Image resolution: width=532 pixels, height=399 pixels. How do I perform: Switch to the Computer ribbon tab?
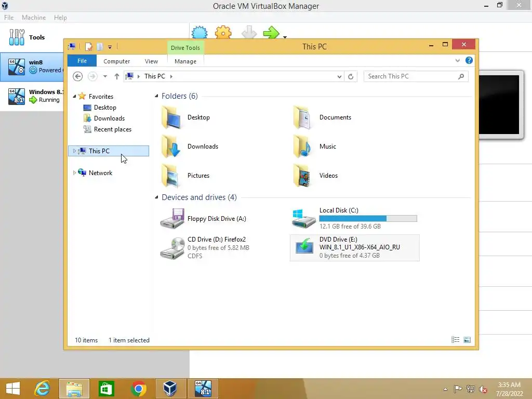tap(117, 61)
